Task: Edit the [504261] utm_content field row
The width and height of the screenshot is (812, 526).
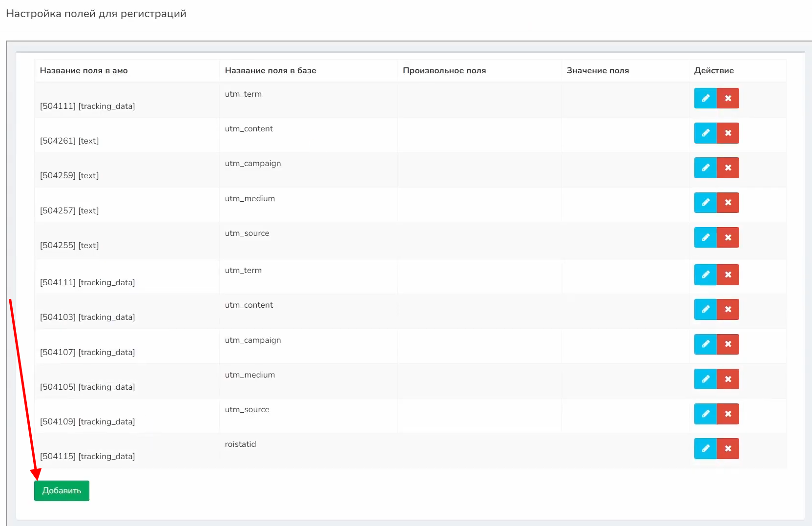Action: point(705,133)
